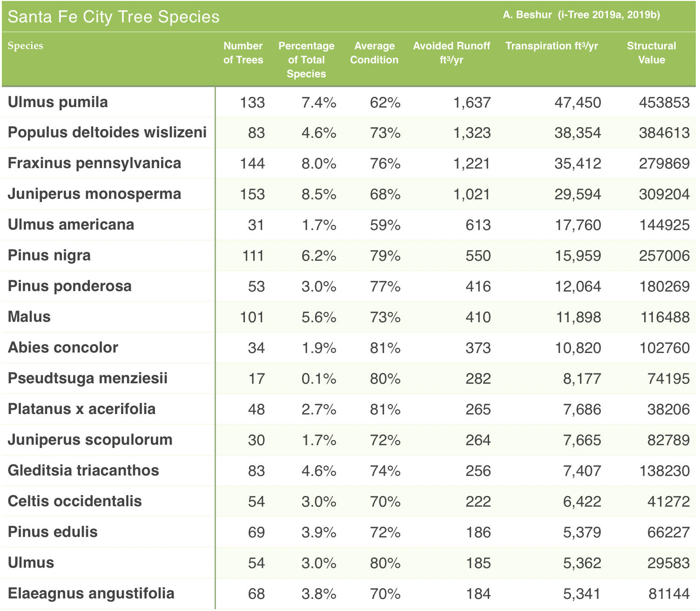The height and width of the screenshot is (611, 700).
Task: Click the Average Condition column header
Action: [x=374, y=53]
